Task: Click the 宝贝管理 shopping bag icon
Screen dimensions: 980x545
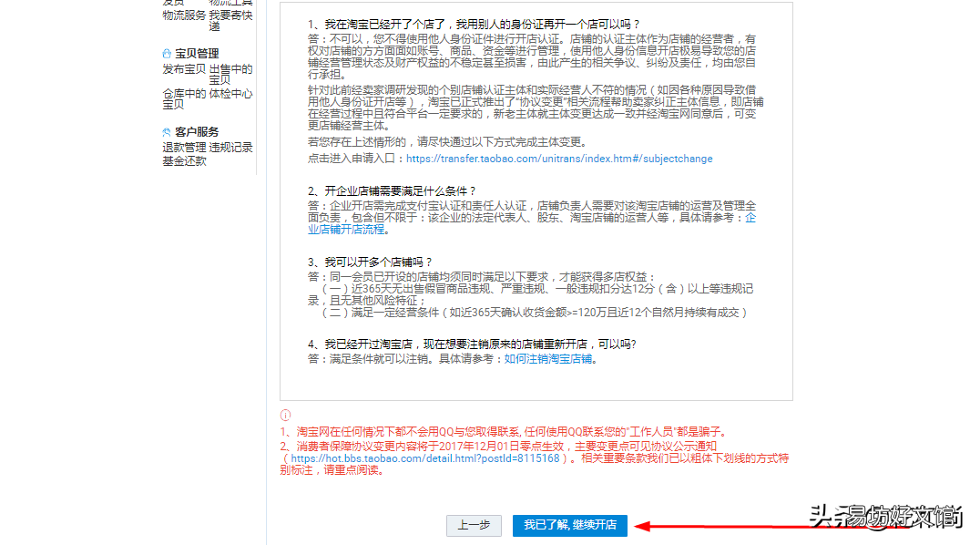Action: coord(167,54)
